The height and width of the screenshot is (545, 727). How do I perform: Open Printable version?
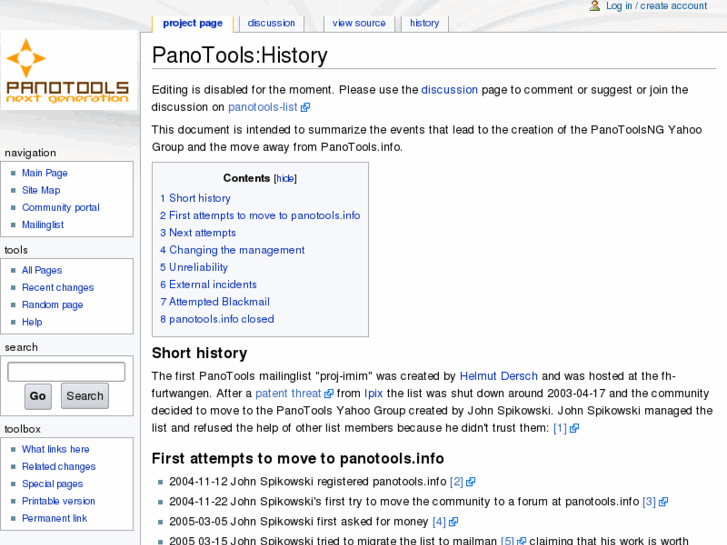(x=58, y=501)
